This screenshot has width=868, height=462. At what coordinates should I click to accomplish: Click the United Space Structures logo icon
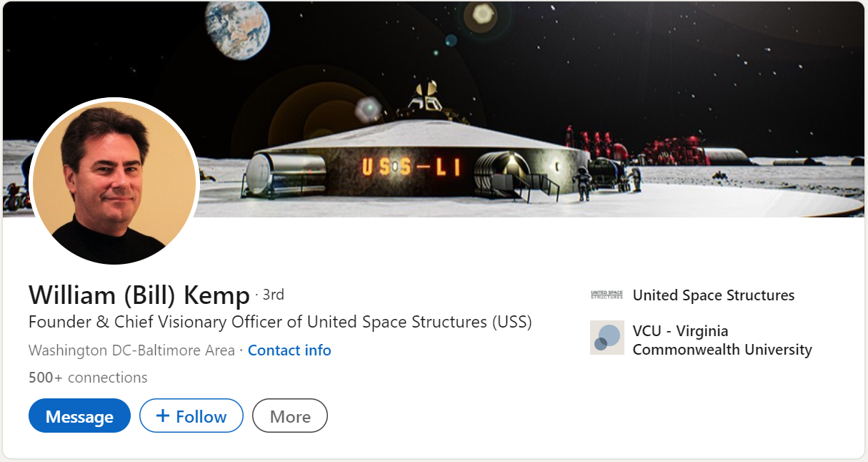(607, 295)
